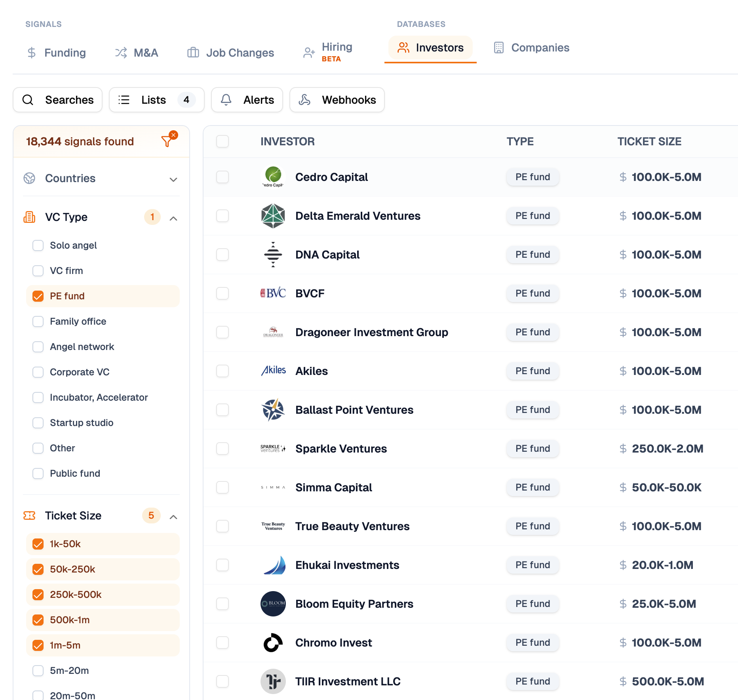738x700 pixels.
Task: Uncheck the 1k-50k ticket size
Action: [38, 544]
